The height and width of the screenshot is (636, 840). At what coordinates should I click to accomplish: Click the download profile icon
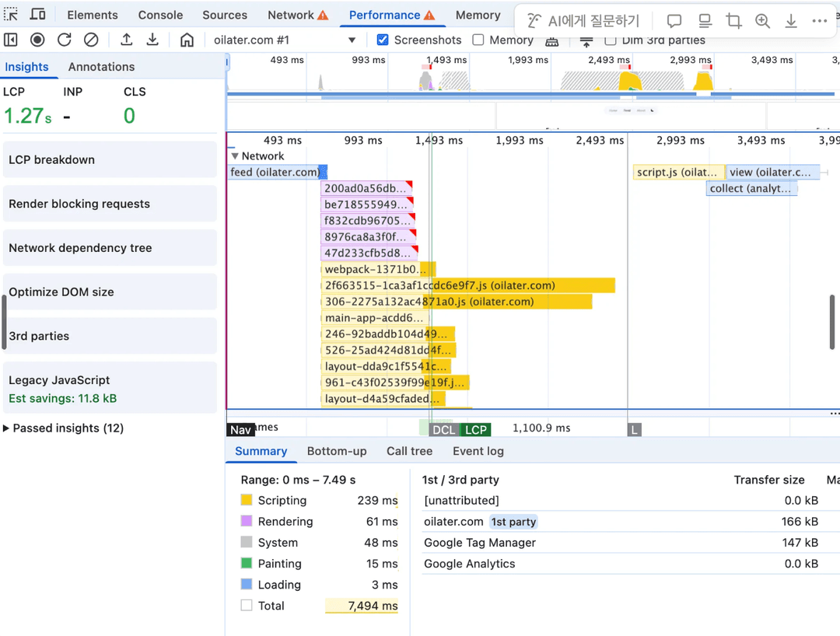[152, 40]
